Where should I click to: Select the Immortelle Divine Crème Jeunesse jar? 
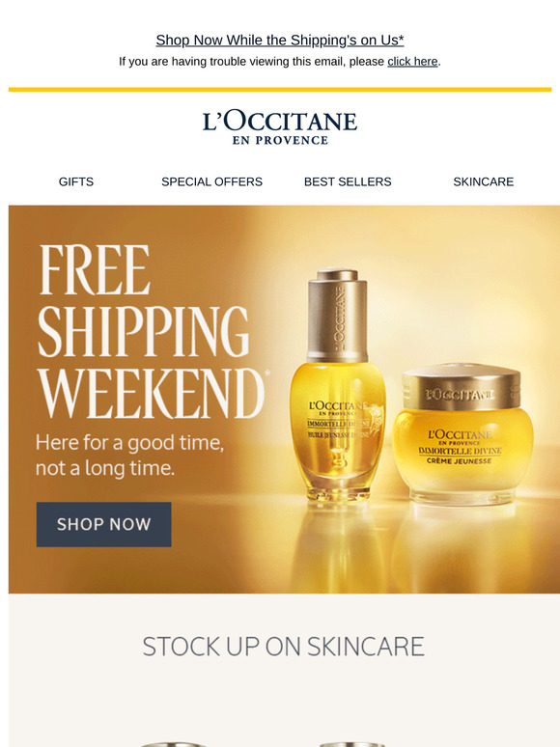(462, 433)
